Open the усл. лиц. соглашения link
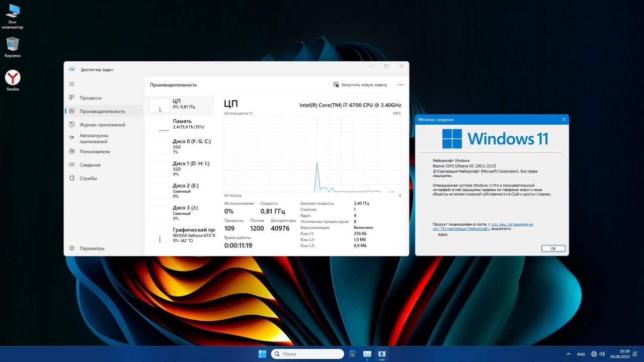The height and width of the screenshot is (362, 644). (512, 224)
